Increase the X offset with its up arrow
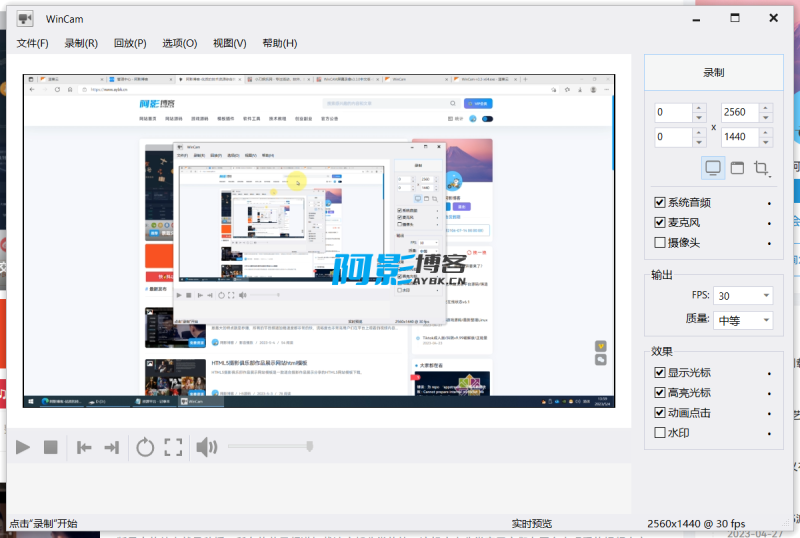The width and height of the screenshot is (800, 538). click(699, 108)
